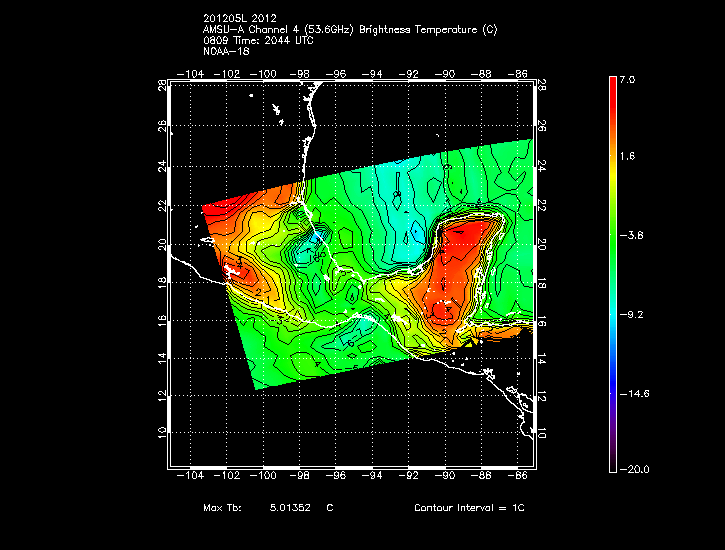Click the '201205L 2012' title line
This screenshot has height=550, width=725.
coord(240,18)
